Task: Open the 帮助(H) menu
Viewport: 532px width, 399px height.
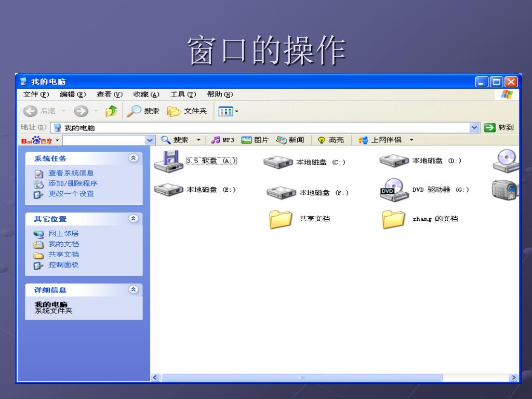Action: point(220,95)
